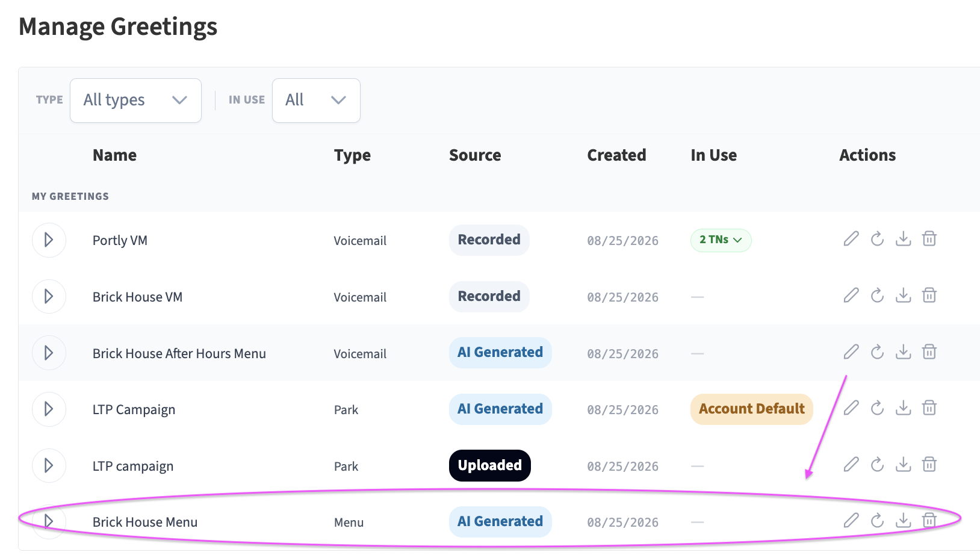The image size is (980, 555).
Task: Select the Portly VM name
Action: [x=120, y=240]
